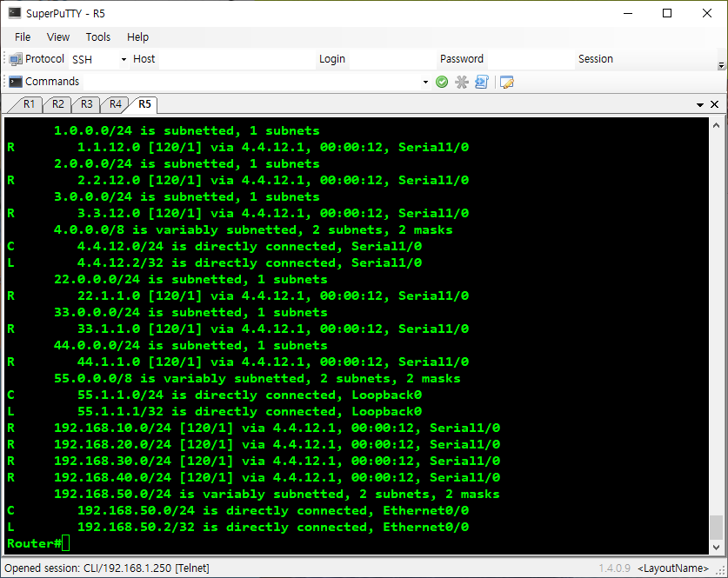Select the active R5 session tab
The width and height of the screenshot is (728, 578).
point(144,104)
